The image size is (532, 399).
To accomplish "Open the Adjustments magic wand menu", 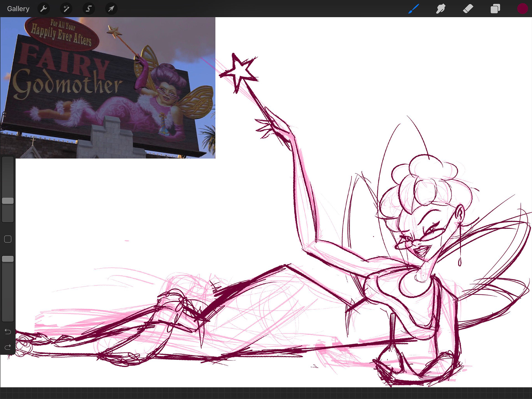I will tap(66, 9).
